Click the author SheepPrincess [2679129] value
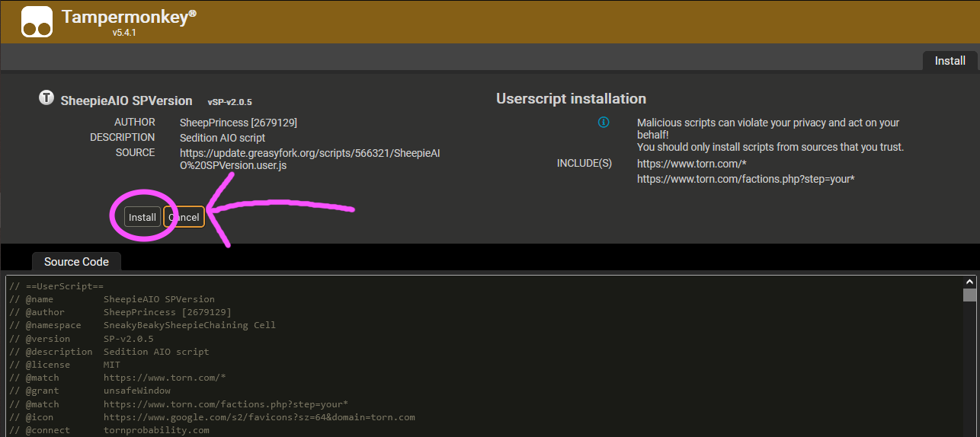 tap(239, 122)
